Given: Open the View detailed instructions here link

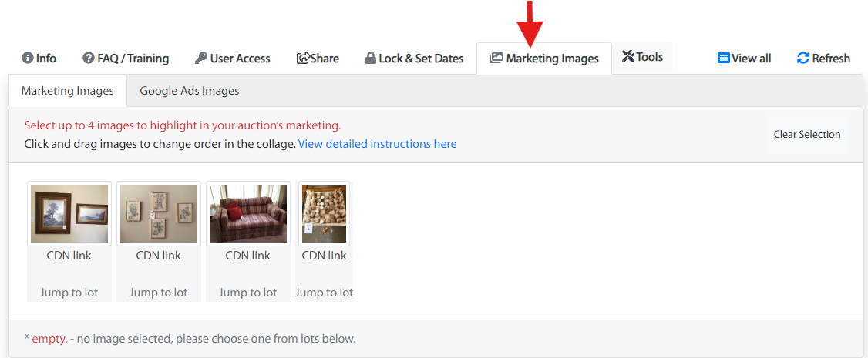Looking at the screenshot, I should (378, 144).
